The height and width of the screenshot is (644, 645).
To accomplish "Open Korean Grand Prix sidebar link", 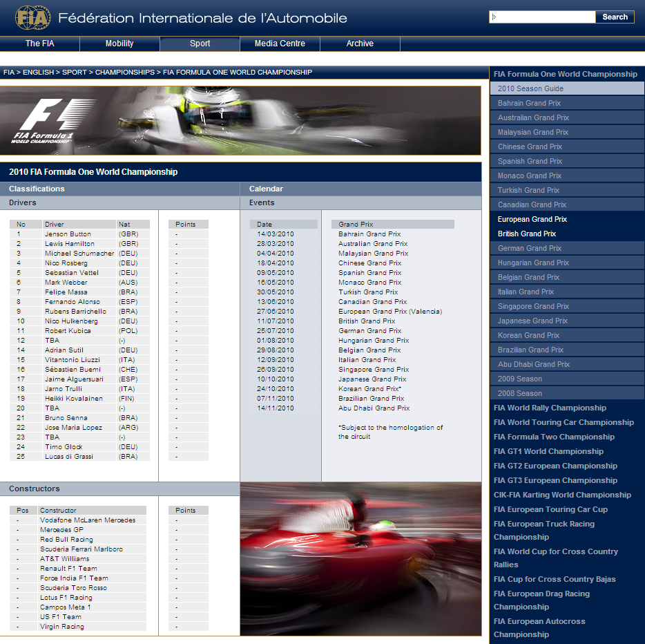I will 567,335.
